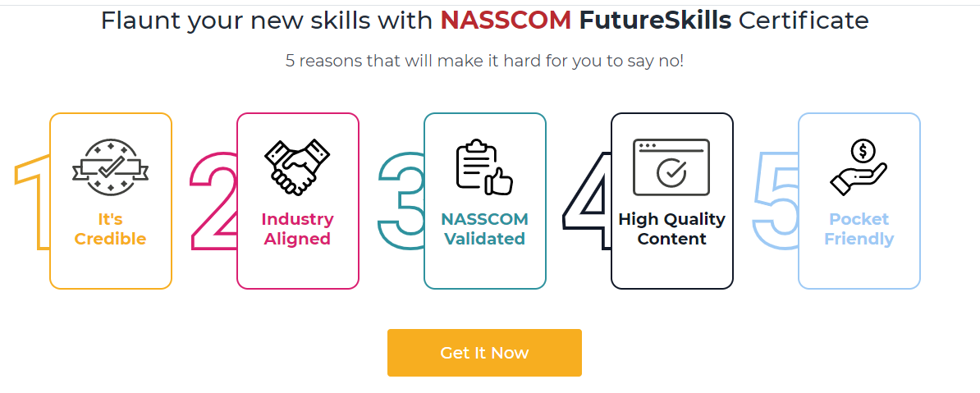980x393 pixels.
Task: Select the "High Quality Content" label
Action: pos(671,229)
